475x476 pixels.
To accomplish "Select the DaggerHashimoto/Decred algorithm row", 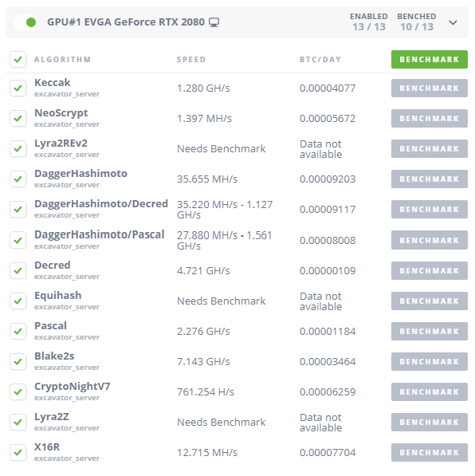I will click(x=238, y=210).
